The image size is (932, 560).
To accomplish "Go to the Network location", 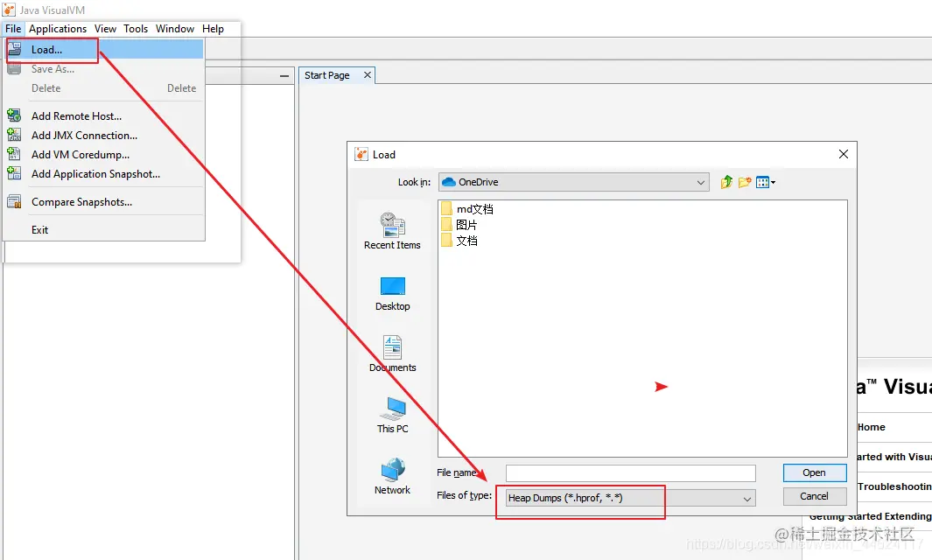I will click(392, 477).
